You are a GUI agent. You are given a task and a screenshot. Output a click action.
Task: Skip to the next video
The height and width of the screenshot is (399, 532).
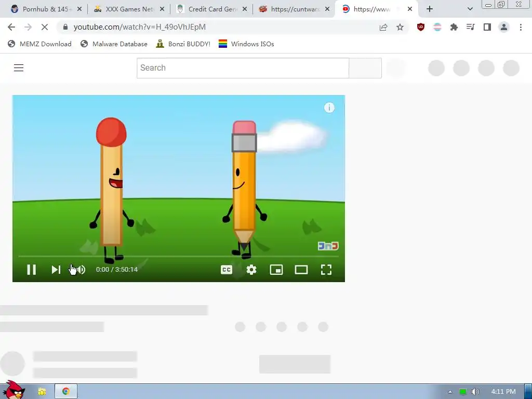56,270
